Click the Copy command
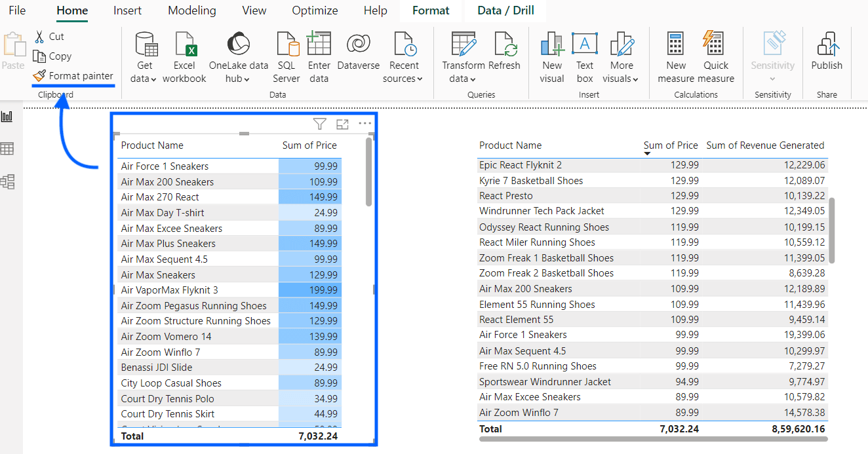This screenshot has width=868, height=454. [x=52, y=56]
